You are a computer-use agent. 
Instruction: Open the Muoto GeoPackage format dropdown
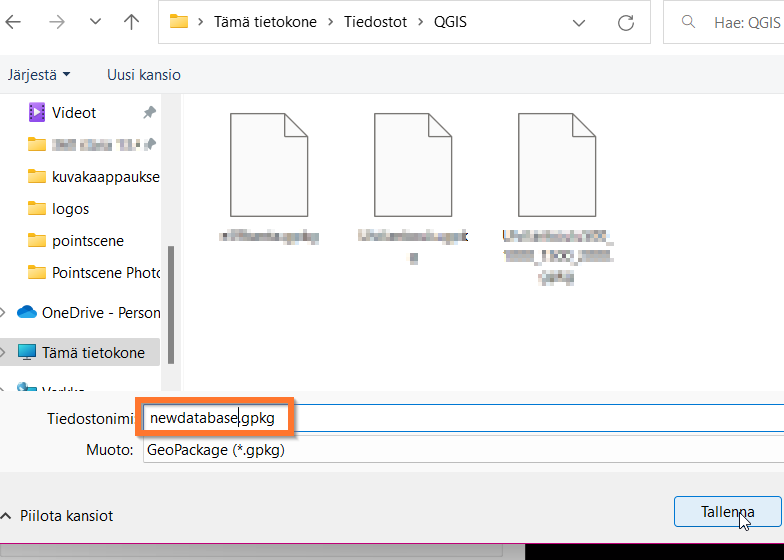(x=464, y=450)
